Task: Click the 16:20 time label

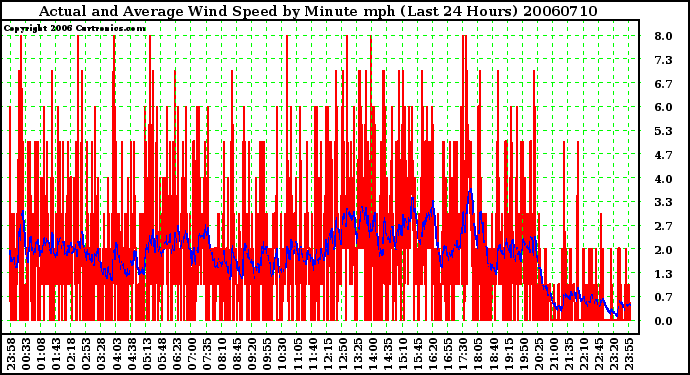Action: (x=433, y=354)
